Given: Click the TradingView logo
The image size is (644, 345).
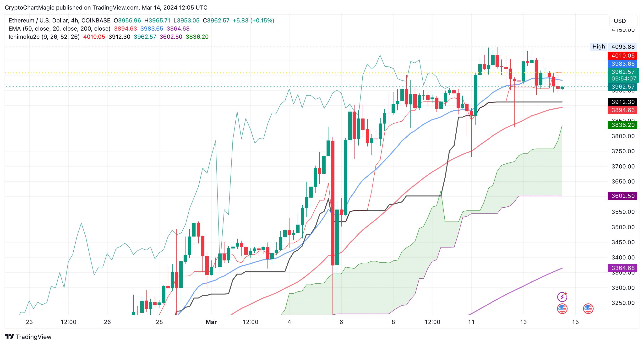Looking at the screenshot, I should pos(28,337).
